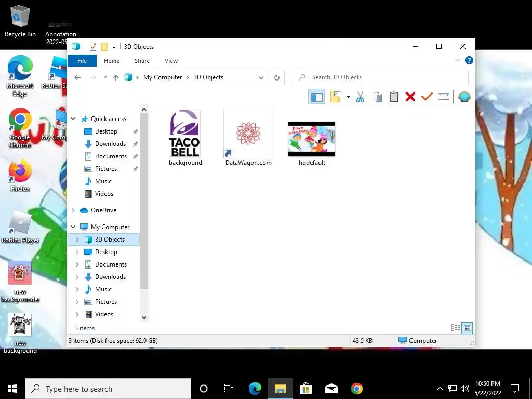Switch to details view layout
532x399 pixels.
pyautogui.click(x=455, y=328)
